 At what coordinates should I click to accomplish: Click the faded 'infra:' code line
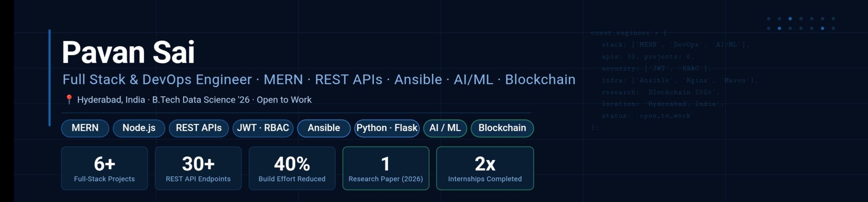click(x=680, y=80)
